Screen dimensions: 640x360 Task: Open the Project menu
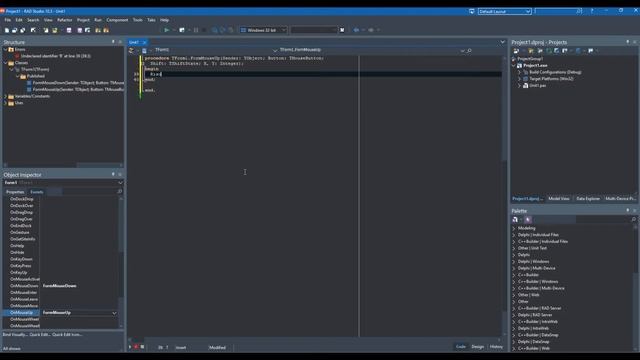[83, 20]
